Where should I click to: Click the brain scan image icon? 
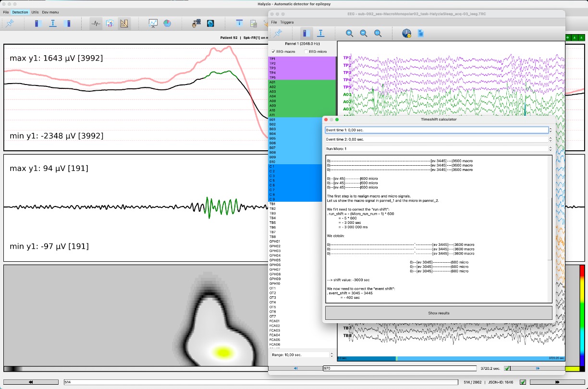(210, 23)
